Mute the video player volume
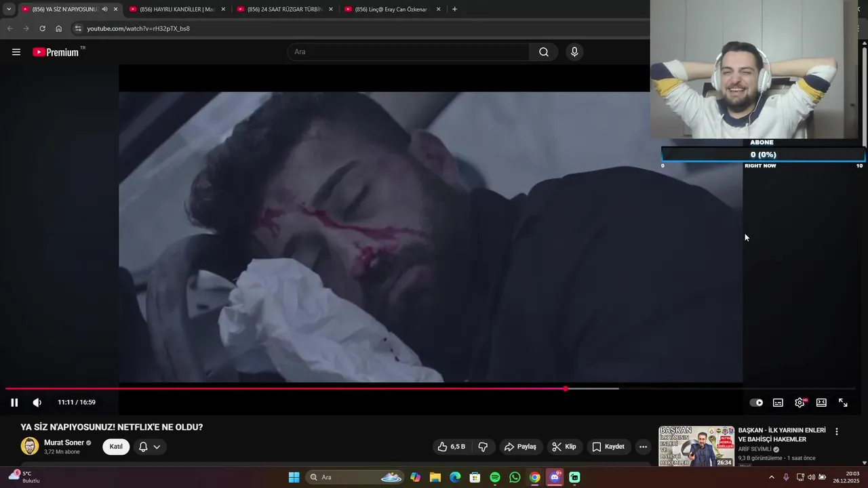The width and height of the screenshot is (868, 488). point(37,403)
